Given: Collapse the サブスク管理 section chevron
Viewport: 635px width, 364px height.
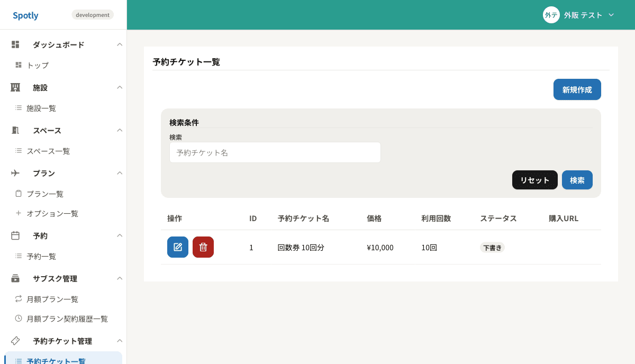Looking at the screenshot, I should [x=120, y=278].
